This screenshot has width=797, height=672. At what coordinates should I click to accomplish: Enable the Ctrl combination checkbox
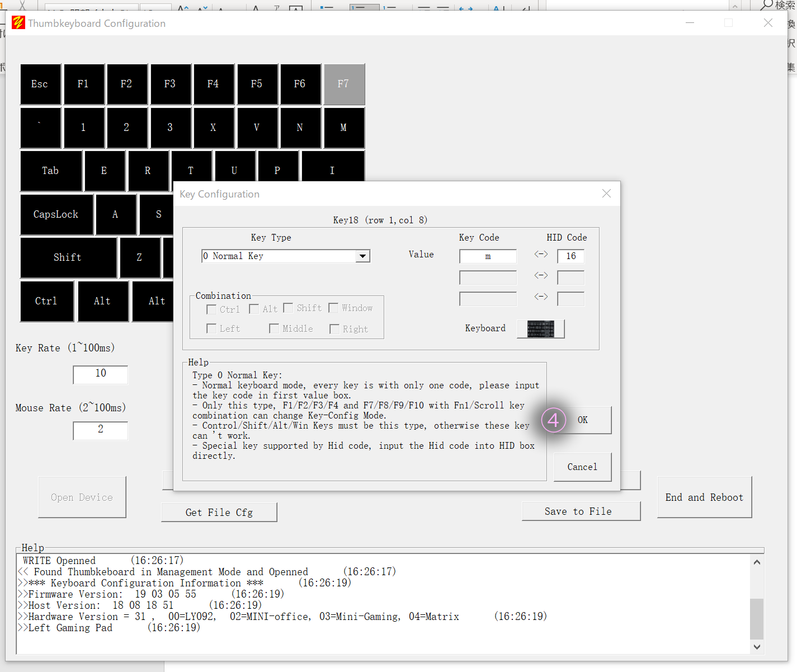tap(211, 309)
